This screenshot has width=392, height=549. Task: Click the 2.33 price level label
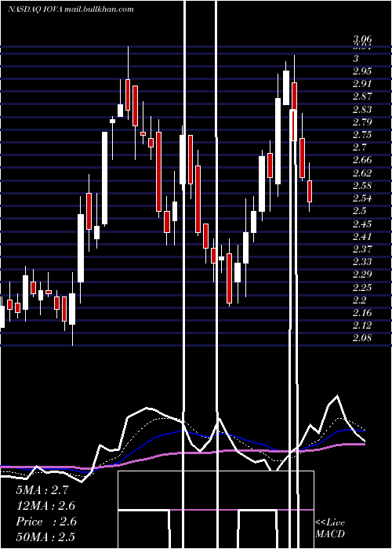[x=362, y=261]
